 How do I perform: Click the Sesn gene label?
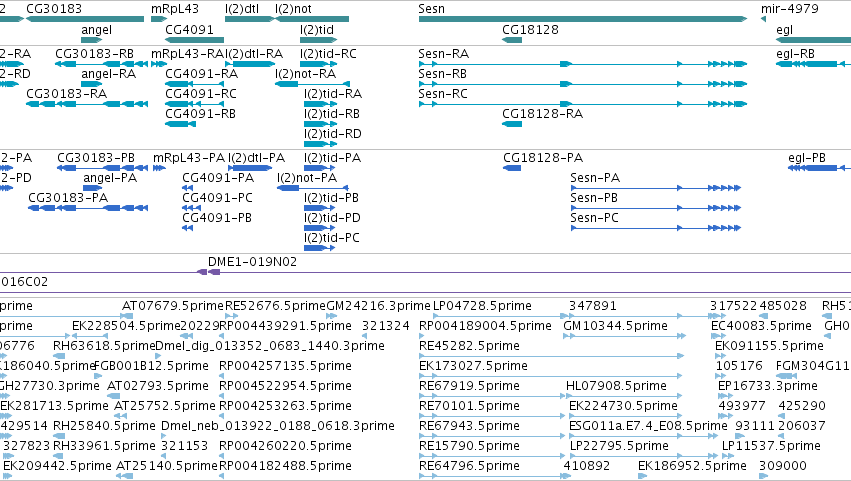click(431, 9)
